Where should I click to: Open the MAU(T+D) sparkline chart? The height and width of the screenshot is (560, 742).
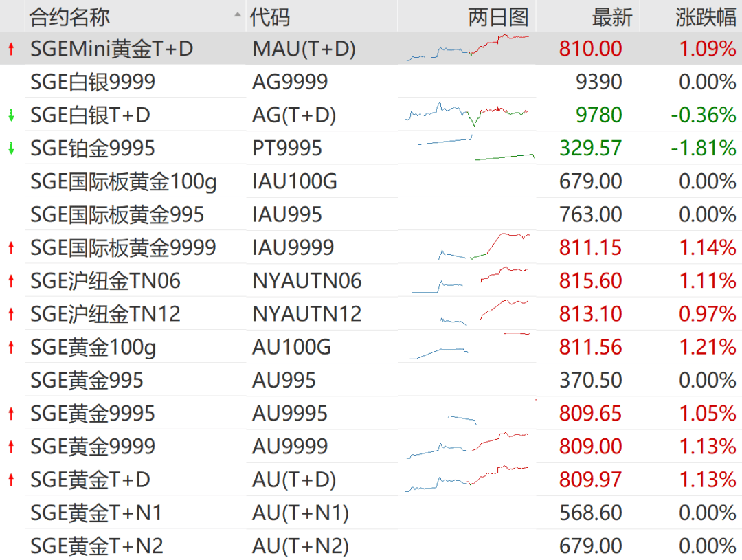[468, 49]
